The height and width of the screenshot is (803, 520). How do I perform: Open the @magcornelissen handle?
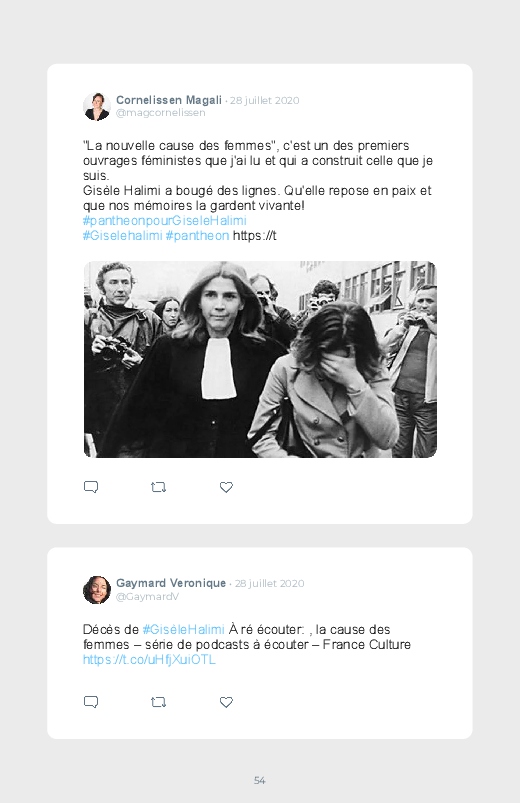tap(160, 113)
